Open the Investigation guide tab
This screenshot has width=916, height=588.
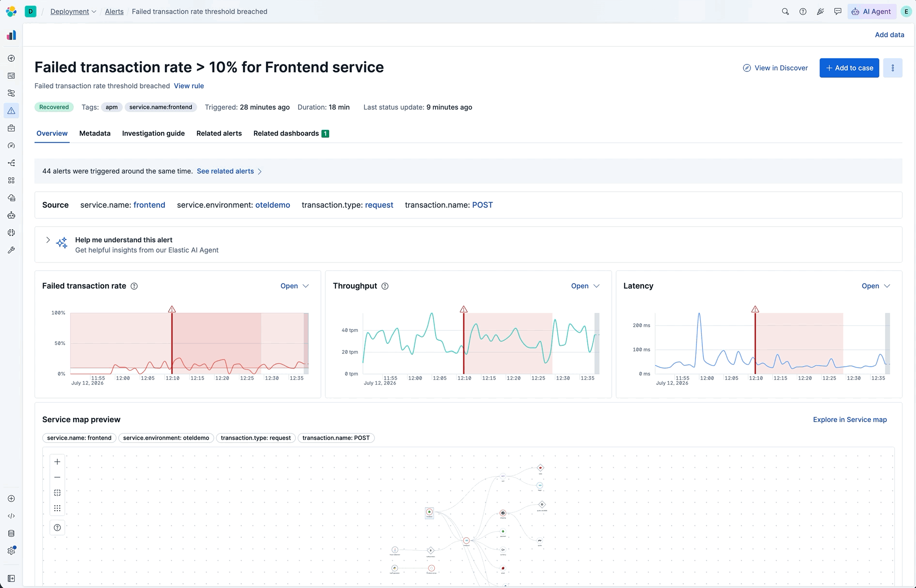click(153, 133)
